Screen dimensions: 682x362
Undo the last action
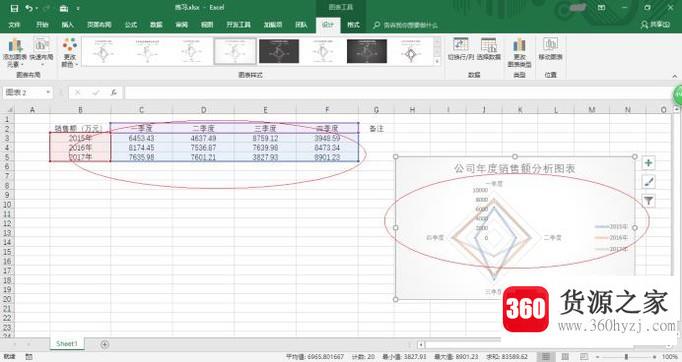(x=29, y=8)
